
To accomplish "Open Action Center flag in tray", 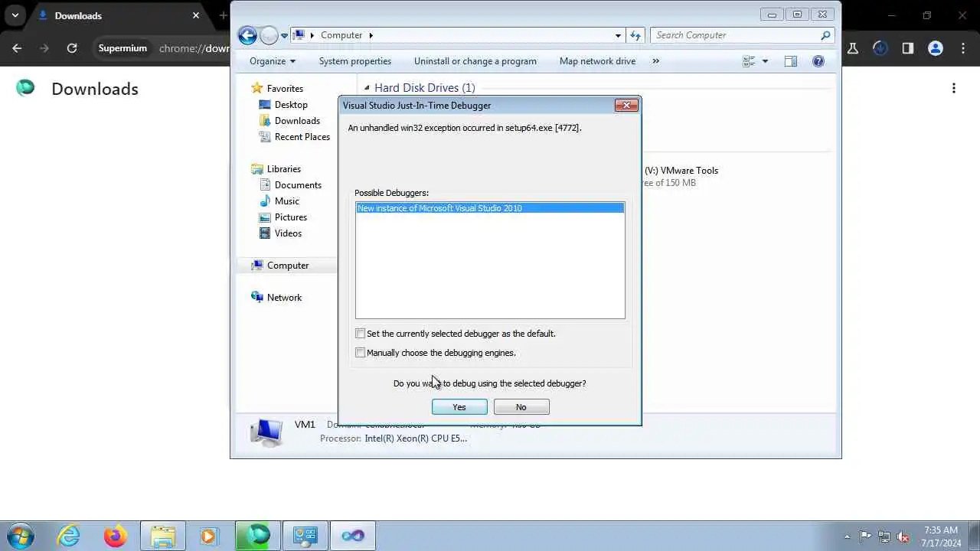I will tap(865, 536).
